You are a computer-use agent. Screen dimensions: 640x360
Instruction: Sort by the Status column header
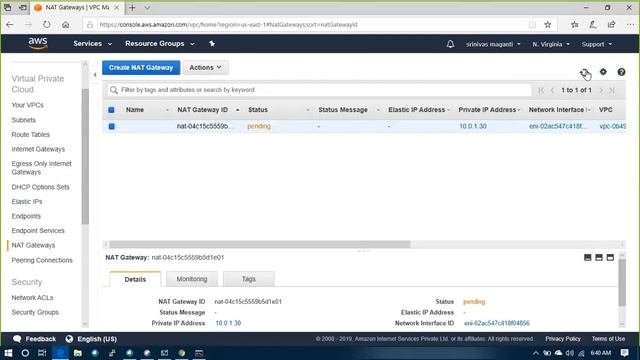coord(258,110)
